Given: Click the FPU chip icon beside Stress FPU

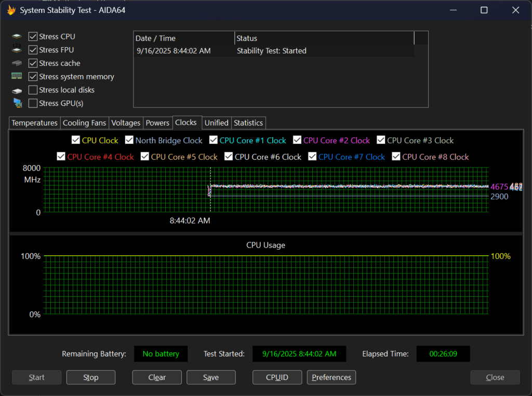Looking at the screenshot, I should (x=17, y=49).
